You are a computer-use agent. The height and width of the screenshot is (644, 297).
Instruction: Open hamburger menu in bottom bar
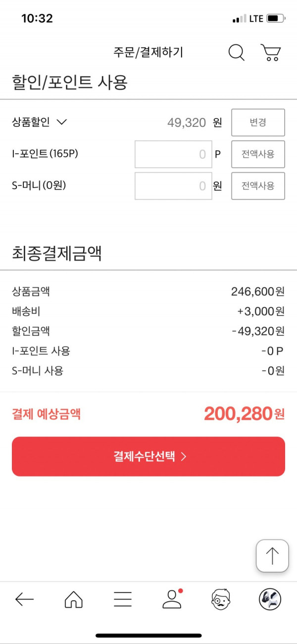pos(123,599)
